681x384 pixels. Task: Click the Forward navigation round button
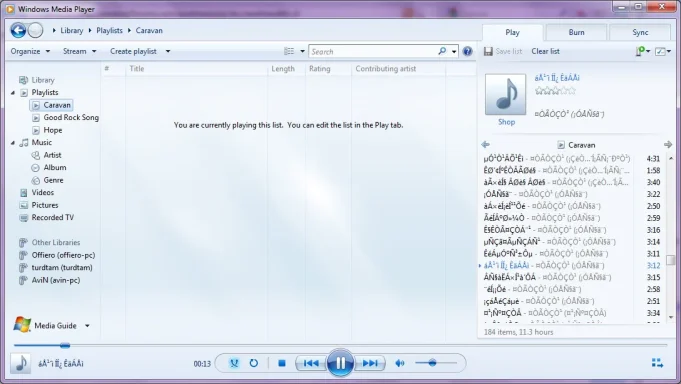[36, 30]
